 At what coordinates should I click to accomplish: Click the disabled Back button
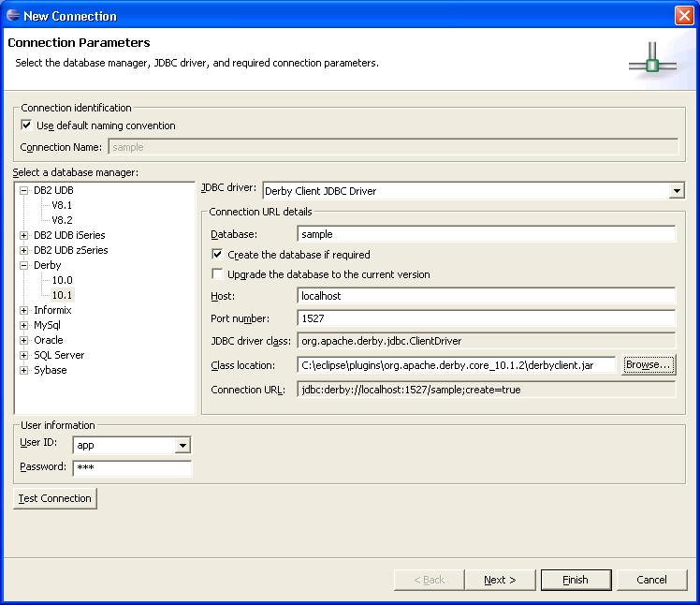[429, 580]
